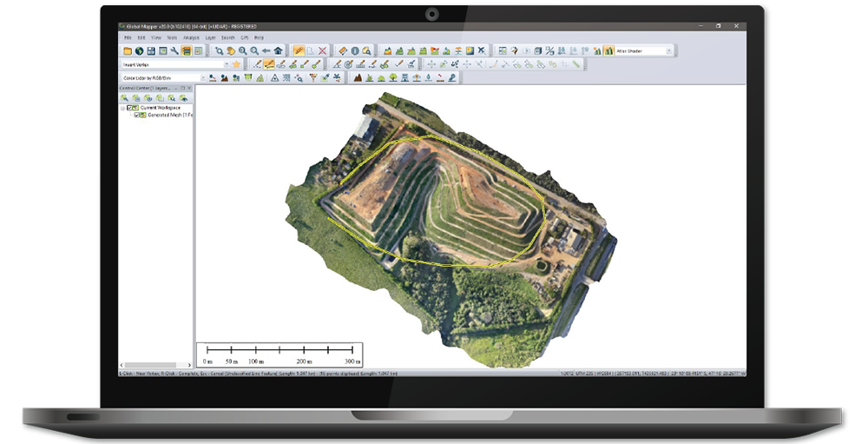Click the Save Workspace floppy disk icon
Image resolution: width=868 pixels, height=444 pixels.
pyautogui.click(x=151, y=51)
